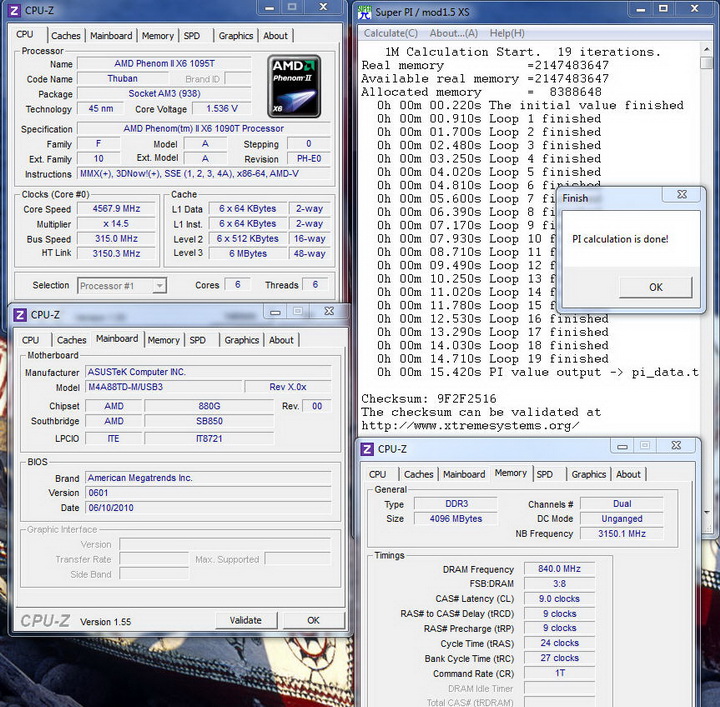Viewport: 720px width, 707px height.
Task: Open Caches tab in the Mainboard CPU-Z window
Action: (72, 340)
